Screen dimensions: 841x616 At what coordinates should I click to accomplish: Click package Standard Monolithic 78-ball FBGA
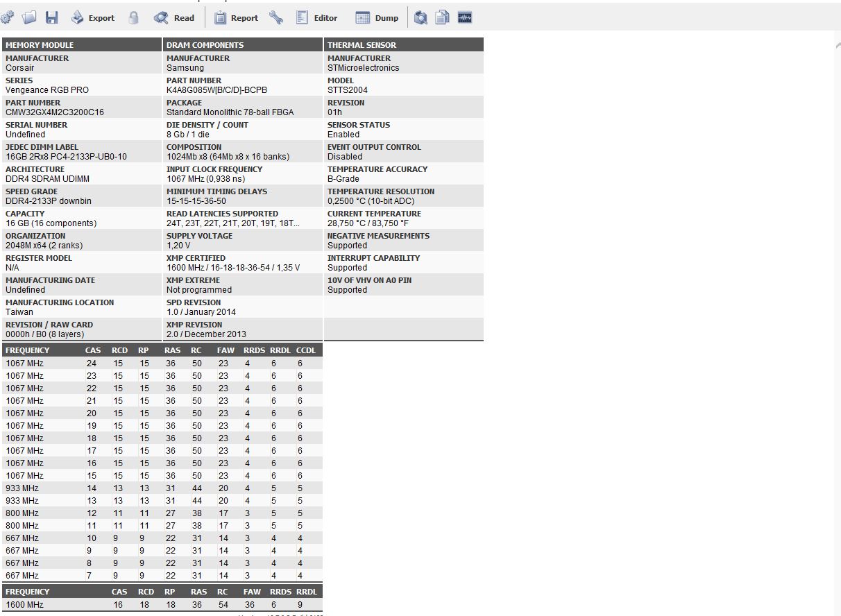click(x=230, y=112)
